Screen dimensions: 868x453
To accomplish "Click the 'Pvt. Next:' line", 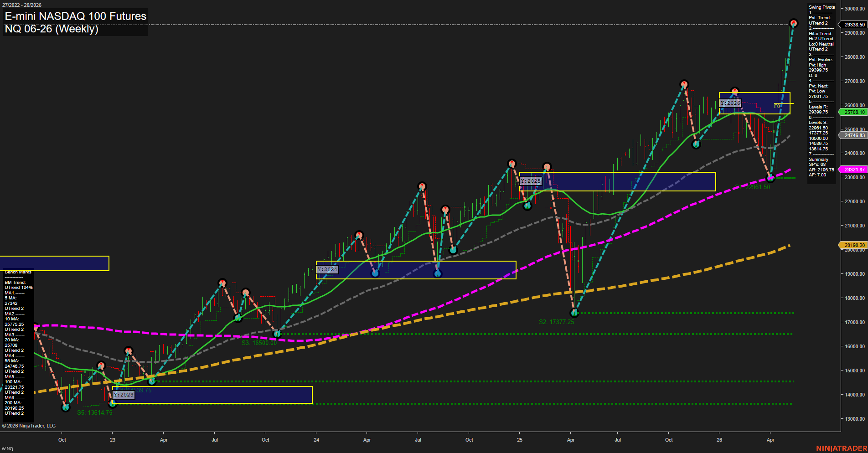I will click(819, 86).
